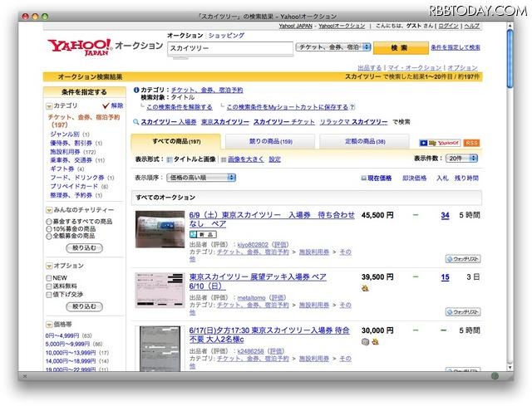This screenshot has width=532, height=406.
Task: Select the ショッピング search tab
Action: (x=226, y=35)
